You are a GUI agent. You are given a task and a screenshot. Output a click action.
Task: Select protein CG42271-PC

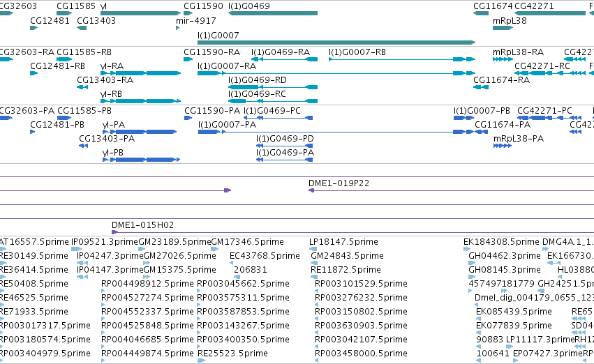tap(549, 118)
